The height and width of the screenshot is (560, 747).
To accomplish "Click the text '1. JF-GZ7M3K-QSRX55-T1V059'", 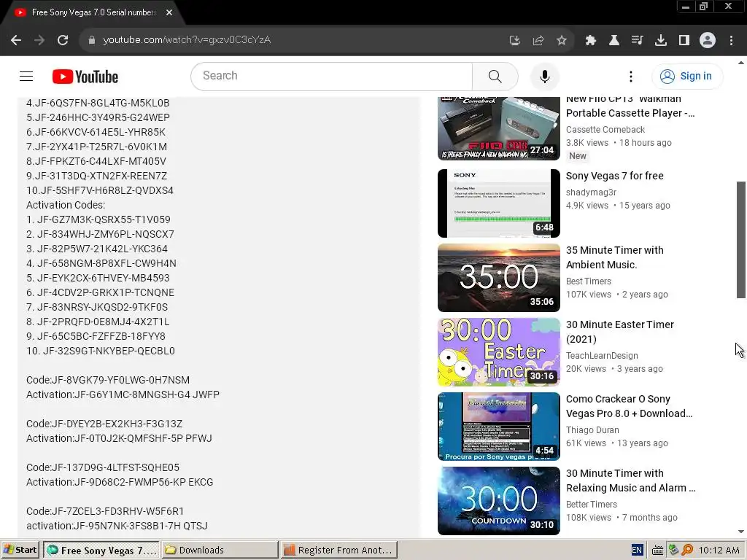I will pyautogui.click(x=98, y=219).
